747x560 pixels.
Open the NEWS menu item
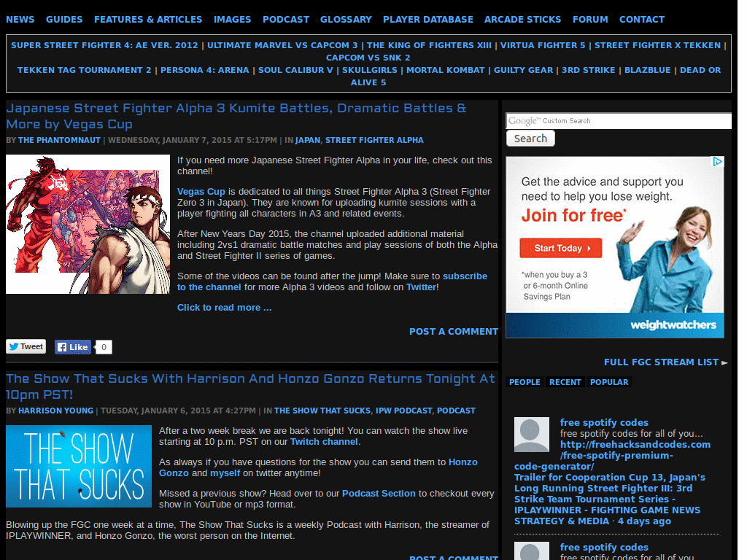pyautogui.click(x=20, y=20)
